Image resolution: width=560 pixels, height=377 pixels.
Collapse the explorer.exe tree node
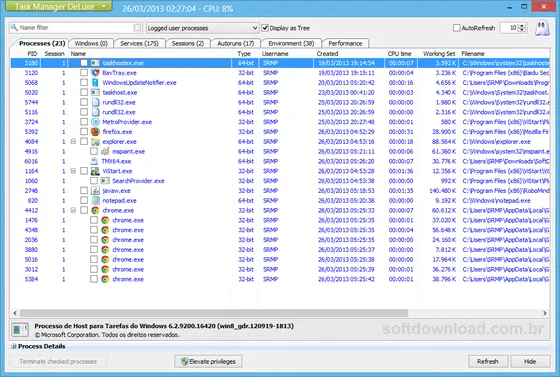(73, 142)
